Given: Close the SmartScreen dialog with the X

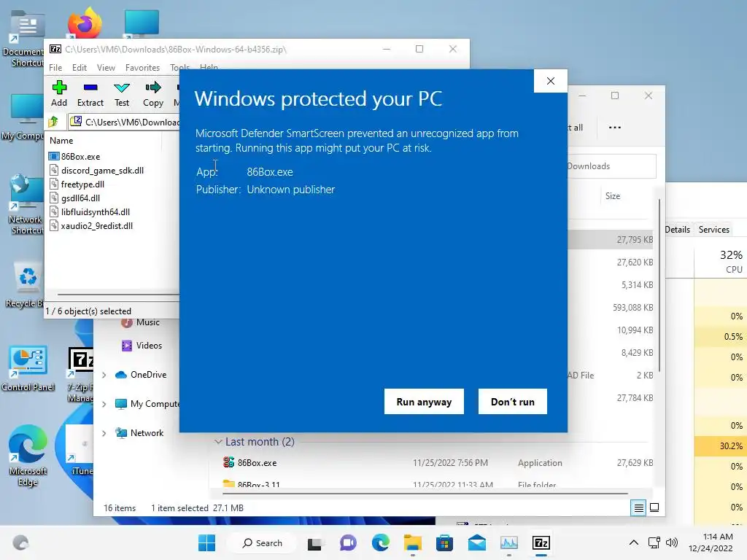Looking at the screenshot, I should 551,81.
